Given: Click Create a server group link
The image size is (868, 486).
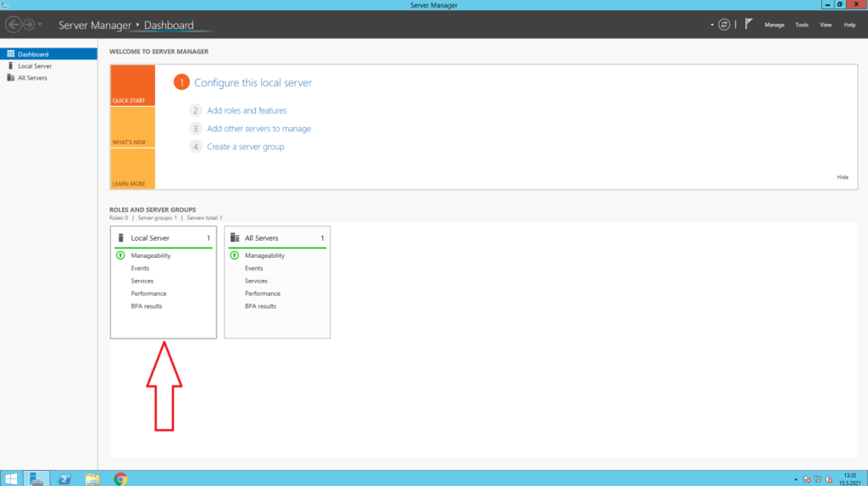Looking at the screenshot, I should pos(245,147).
